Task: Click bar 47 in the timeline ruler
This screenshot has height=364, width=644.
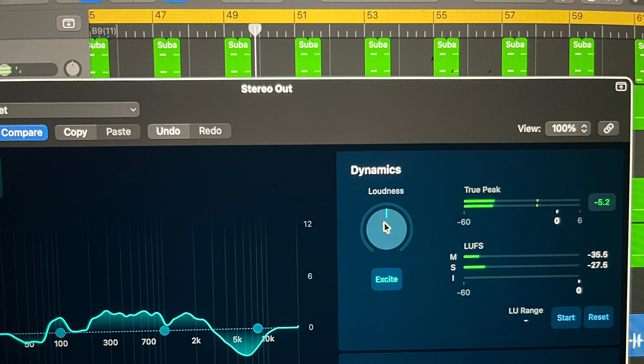Action: coord(160,15)
